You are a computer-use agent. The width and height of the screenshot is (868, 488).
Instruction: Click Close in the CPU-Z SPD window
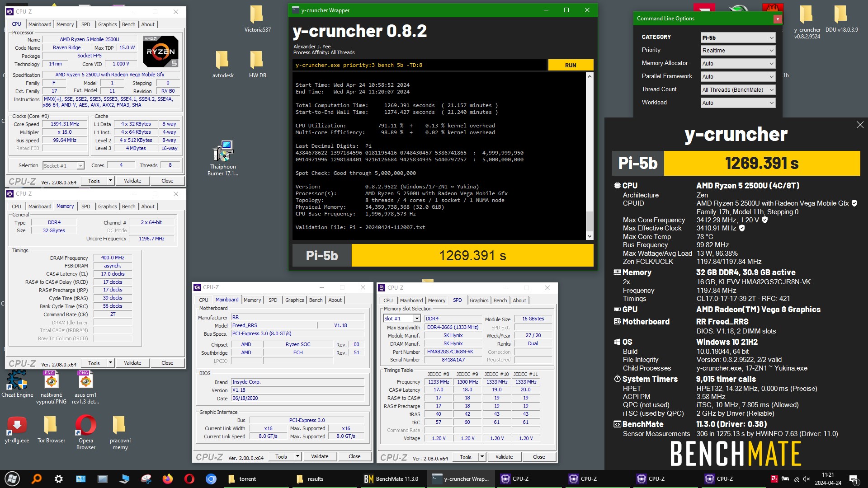tap(539, 457)
